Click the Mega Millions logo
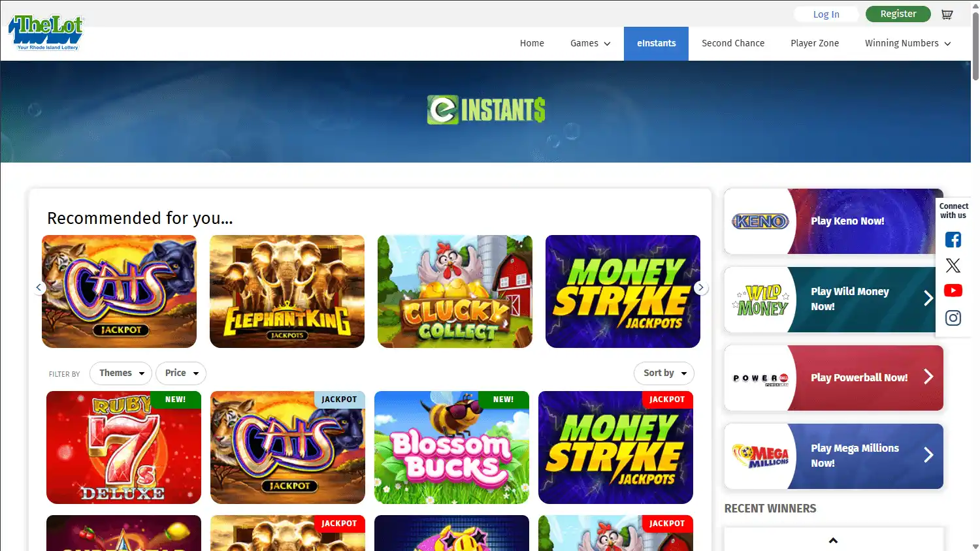 (760, 456)
